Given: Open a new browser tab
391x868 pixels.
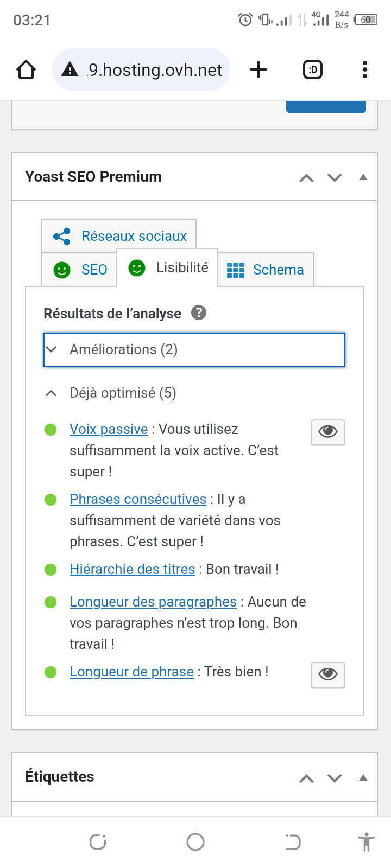Looking at the screenshot, I should tap(258, 69).
